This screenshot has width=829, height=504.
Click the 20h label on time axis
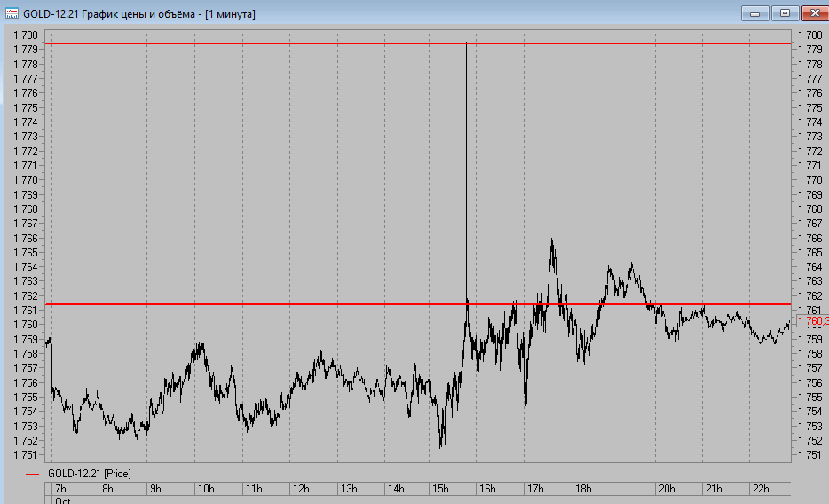(x=666, y=489)
